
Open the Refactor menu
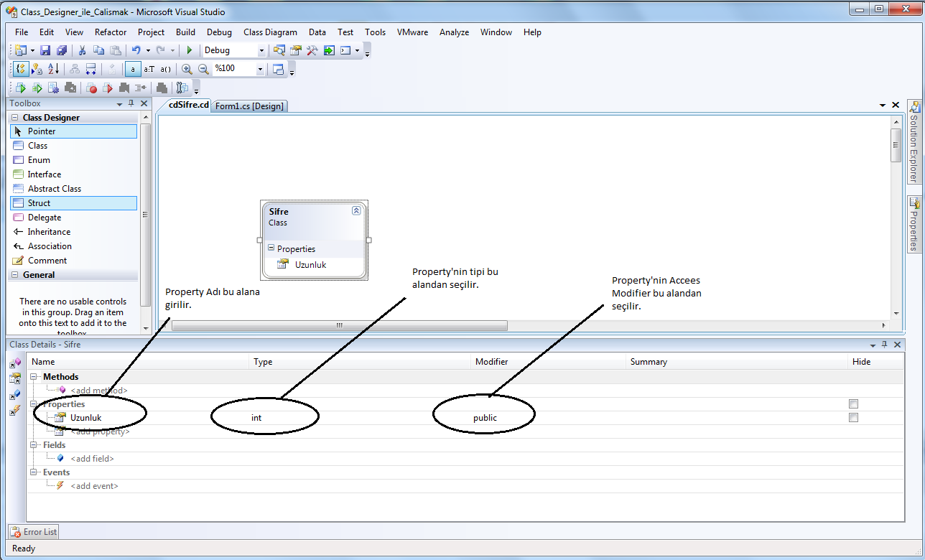(x=111, y=32)
